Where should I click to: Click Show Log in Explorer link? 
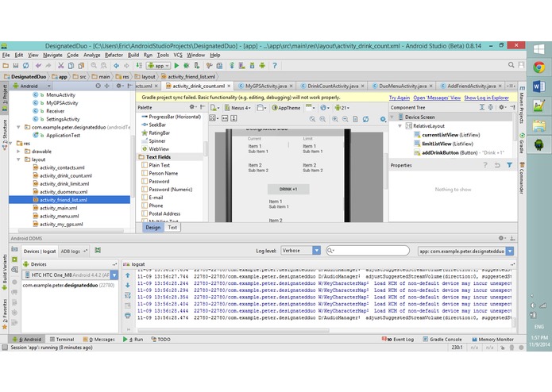[x=486, y=98]
